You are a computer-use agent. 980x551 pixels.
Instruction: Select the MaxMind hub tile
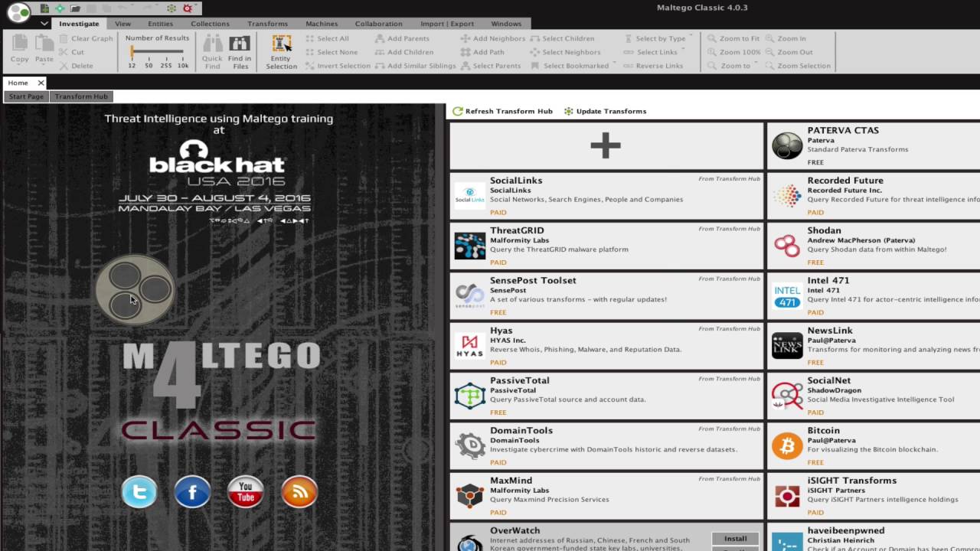[606, 496]
